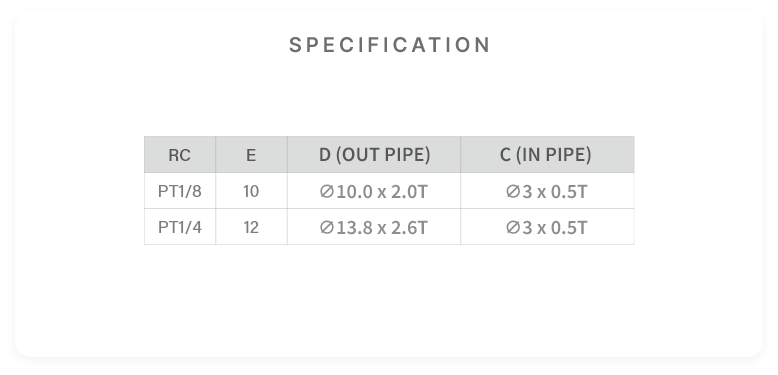The width and height of the screenshot is (778, 375).
Task: Click the E value 10 cell
Action: 251,191
